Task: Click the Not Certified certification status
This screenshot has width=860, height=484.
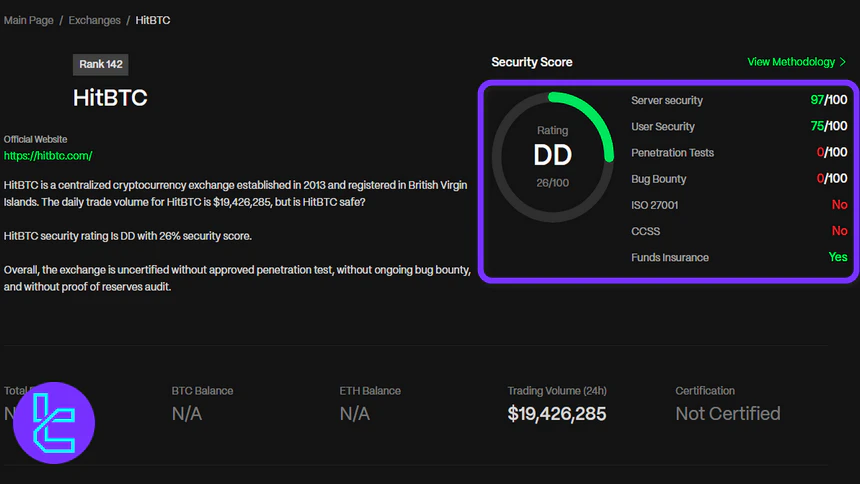Action: click(x=727, y=414)
